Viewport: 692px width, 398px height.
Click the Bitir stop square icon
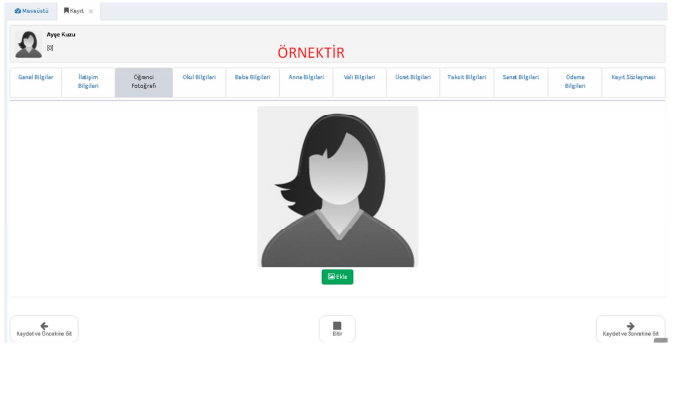(x=337, y=326)
